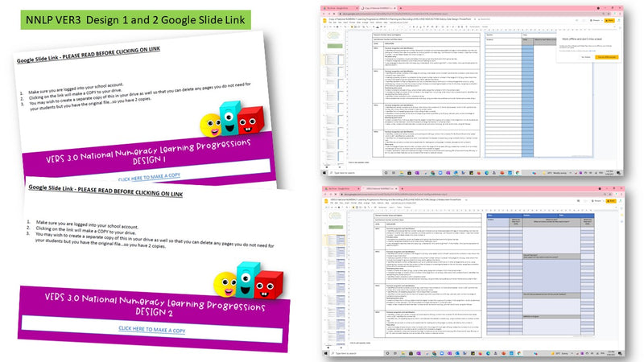
Task: Click the Google Slides logo in upper window
Action: pyautogui.click(x=324, y=21)
